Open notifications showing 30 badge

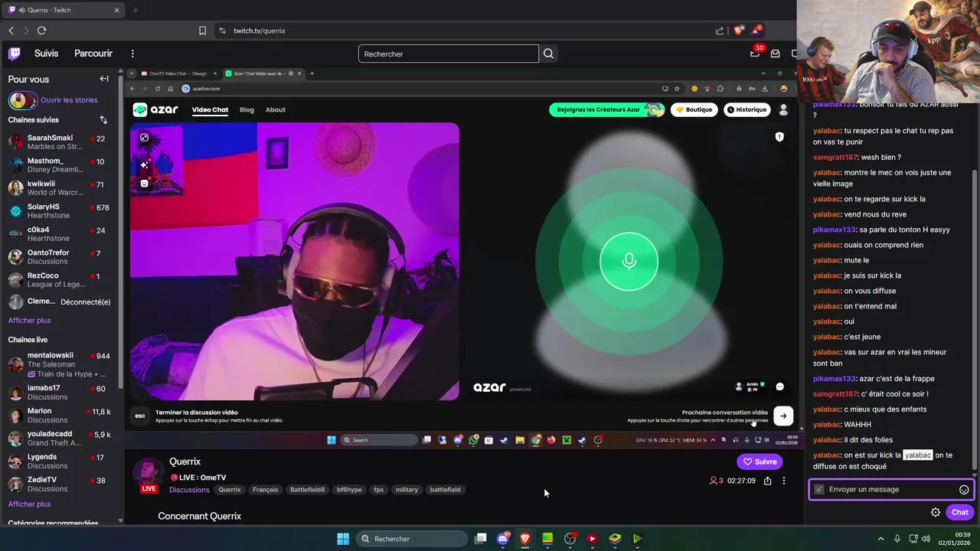point(756,53)
